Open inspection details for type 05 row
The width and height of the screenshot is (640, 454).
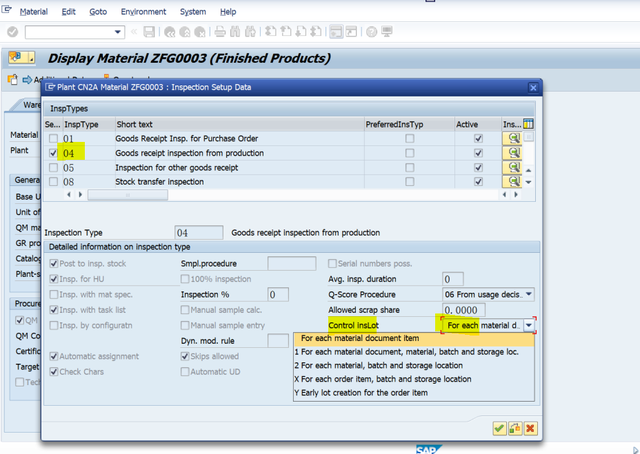512,167
